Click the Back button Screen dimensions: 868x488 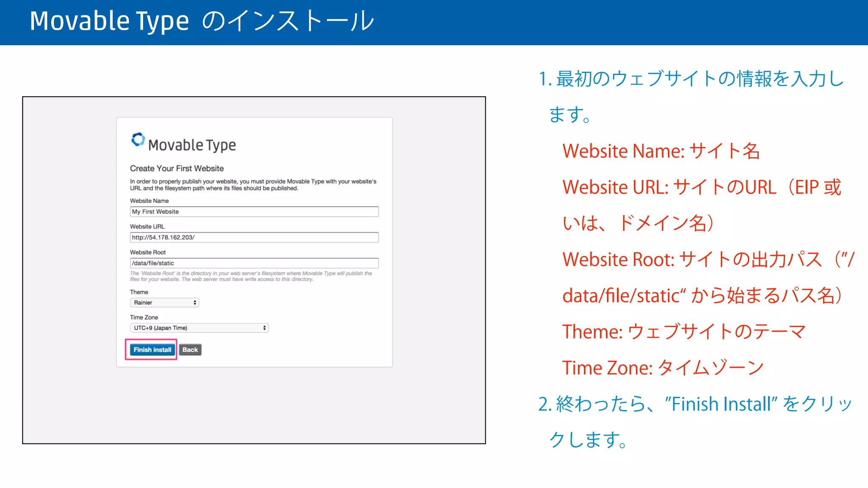190,349
